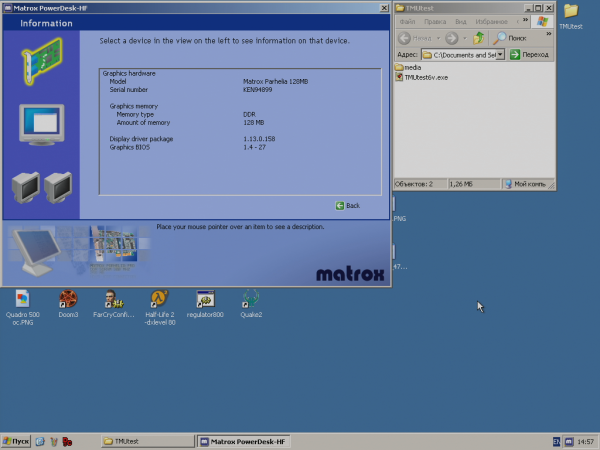This screenshot has height=450, width=600.
Task: Select the single monitor device icon
Action: click(x=42, y=125)
